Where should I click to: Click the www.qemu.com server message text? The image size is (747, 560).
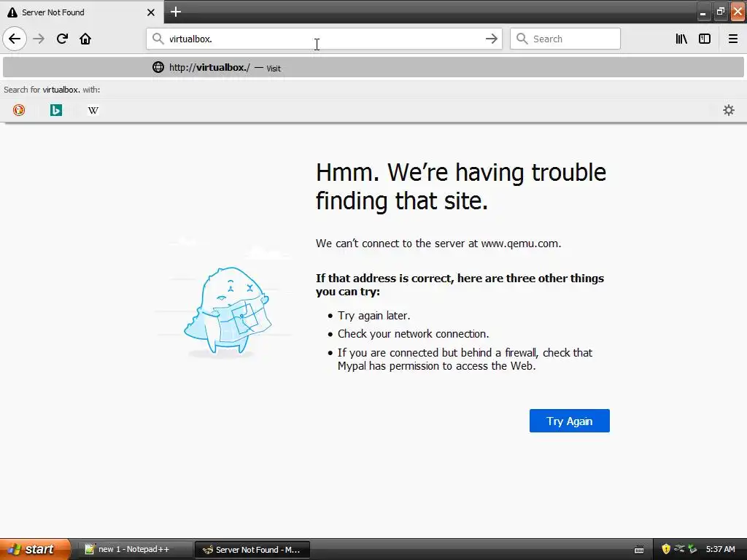pos(438,244)
